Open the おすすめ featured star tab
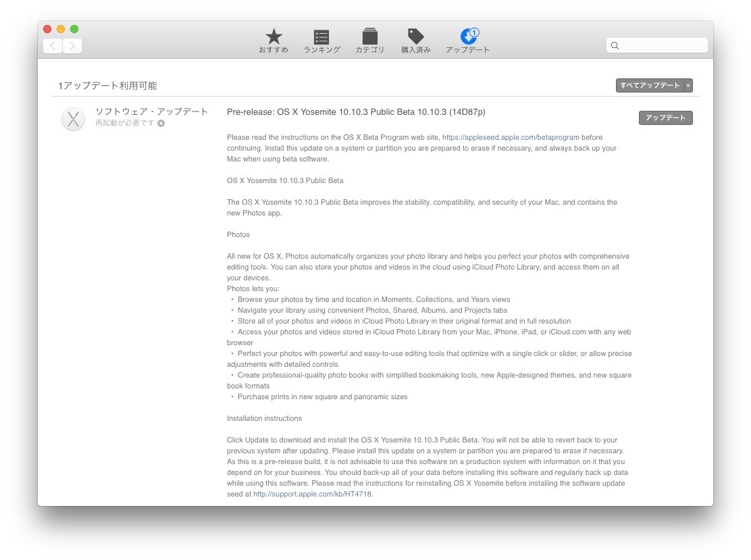The image size is (751, 560). 274,41
